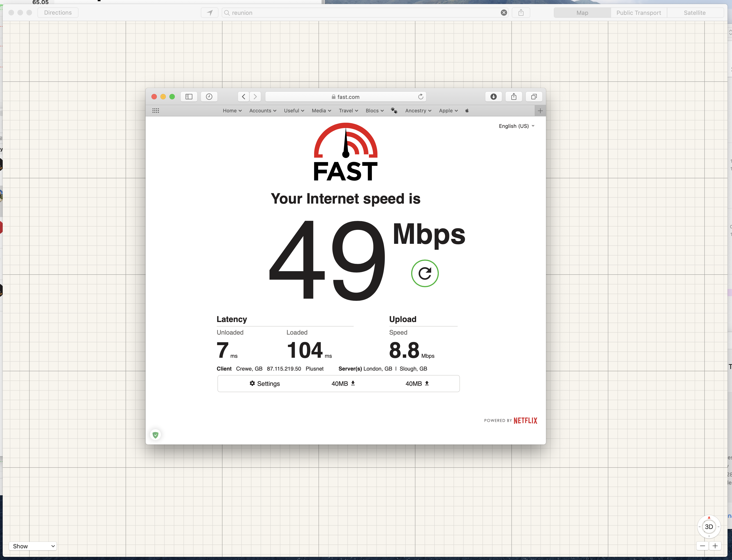Click the VPN shield icon bottom-left

coord(155,434)
